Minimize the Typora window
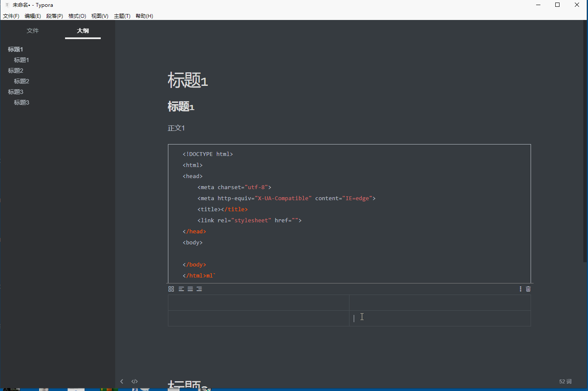588x391 pixels. point(538,5)
